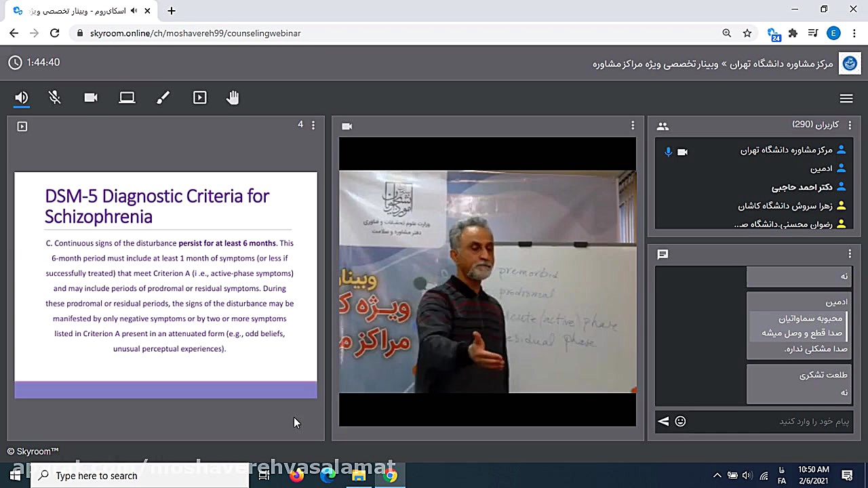
Task: Click the chat bubble panel icon
Action: [663, 254]
